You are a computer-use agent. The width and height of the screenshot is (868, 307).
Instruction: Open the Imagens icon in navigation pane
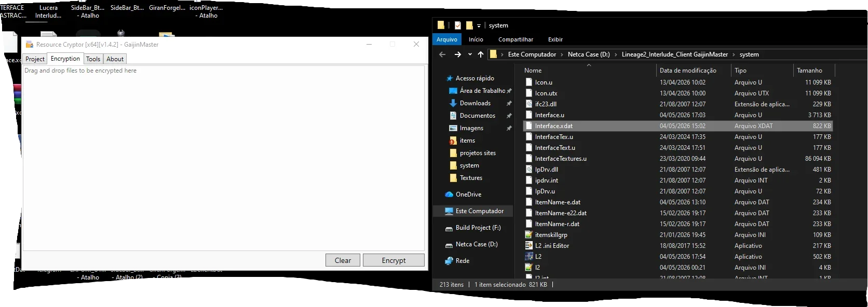click(453, 128)
